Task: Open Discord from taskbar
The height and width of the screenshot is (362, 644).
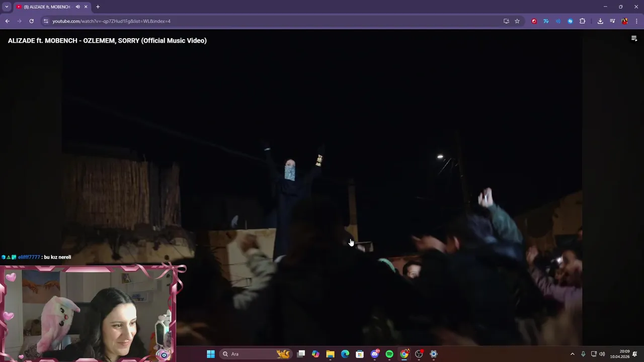Action: tap(374, 354)
